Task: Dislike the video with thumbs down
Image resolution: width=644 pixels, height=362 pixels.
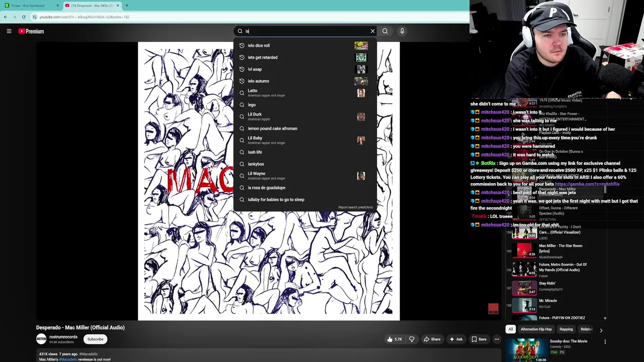Action: pos(412,339)
